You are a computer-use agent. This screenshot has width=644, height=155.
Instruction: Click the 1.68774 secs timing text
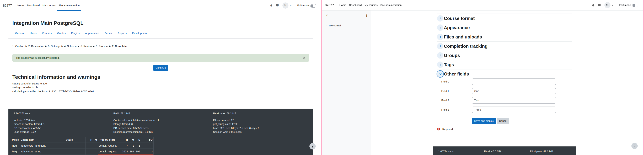pos(446,152)
